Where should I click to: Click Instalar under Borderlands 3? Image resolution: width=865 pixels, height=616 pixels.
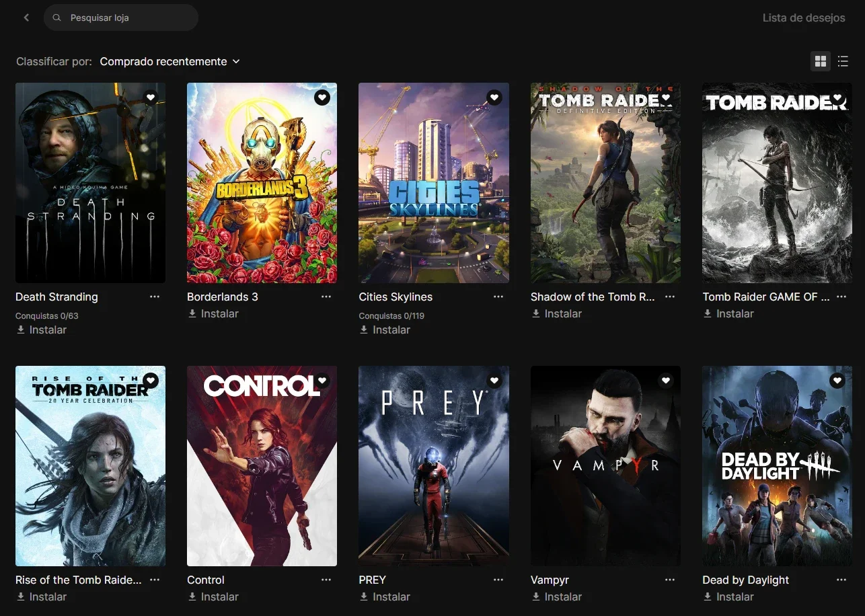tap(213, 313)
